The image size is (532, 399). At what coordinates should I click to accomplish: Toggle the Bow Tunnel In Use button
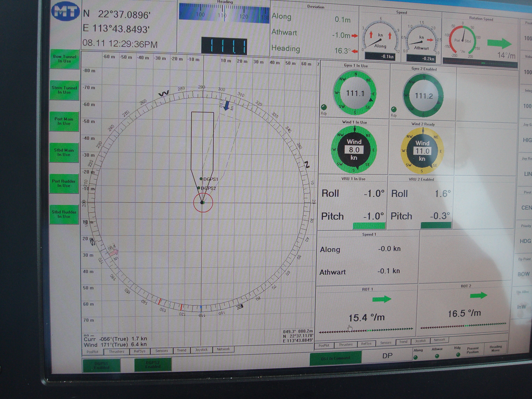[x=65, y=59]
